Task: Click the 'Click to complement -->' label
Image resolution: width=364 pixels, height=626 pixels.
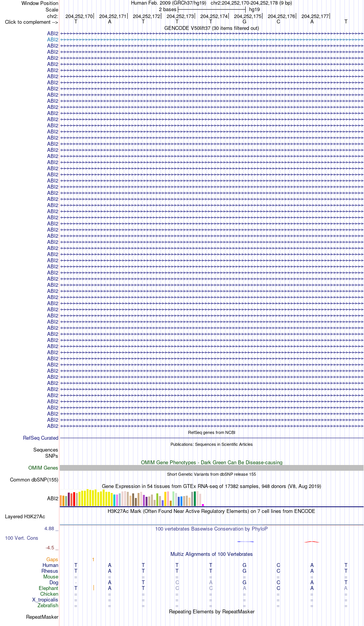Action: 31,22
